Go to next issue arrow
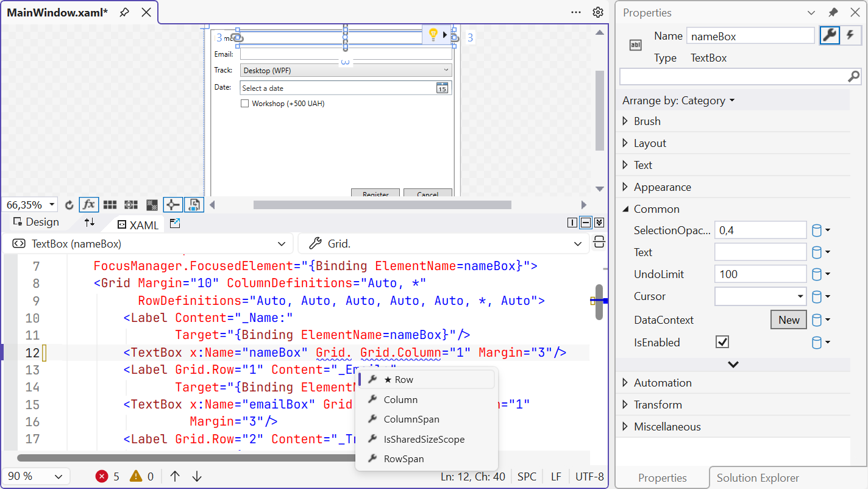This screenshot has height=489, width=868. [x=197, y=476]
